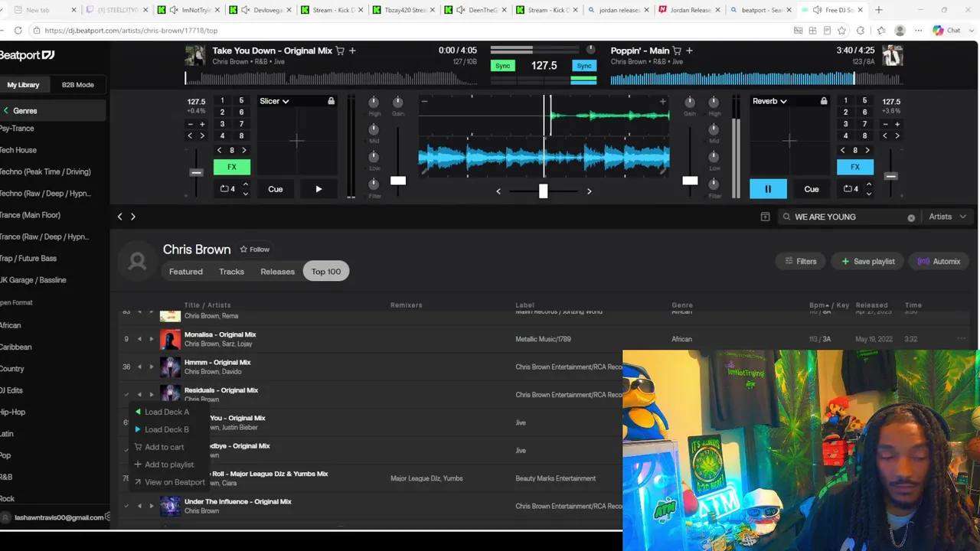Switch to the Tracks tab

(x=231, y=272)
